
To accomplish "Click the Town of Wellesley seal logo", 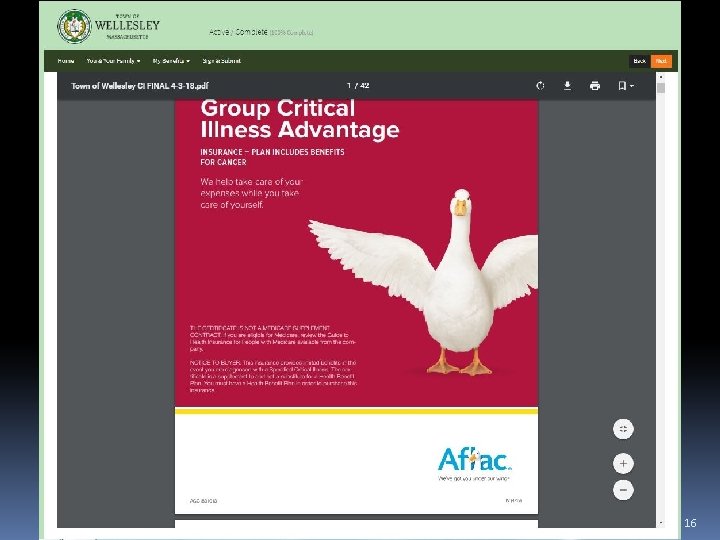I will pos(74,26).
